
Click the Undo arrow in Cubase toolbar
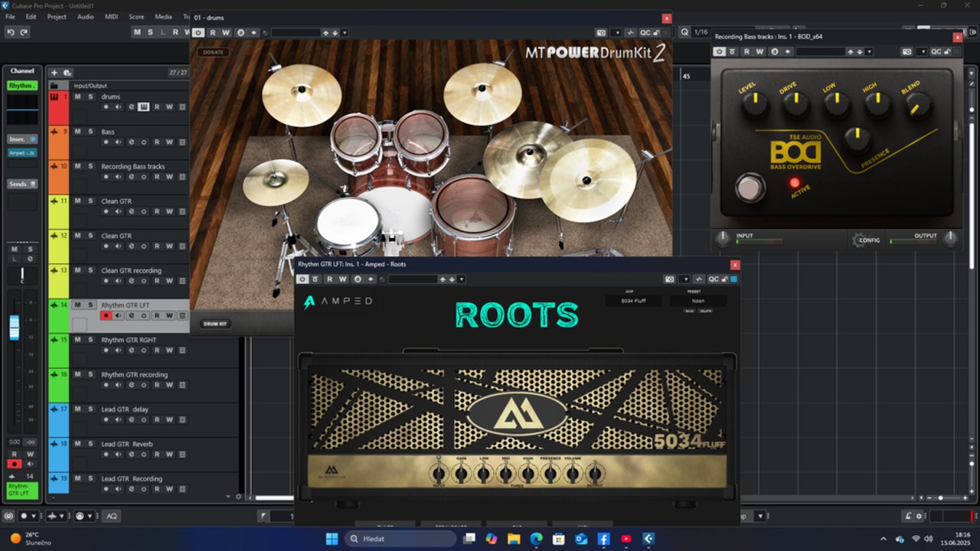[11, 32]
